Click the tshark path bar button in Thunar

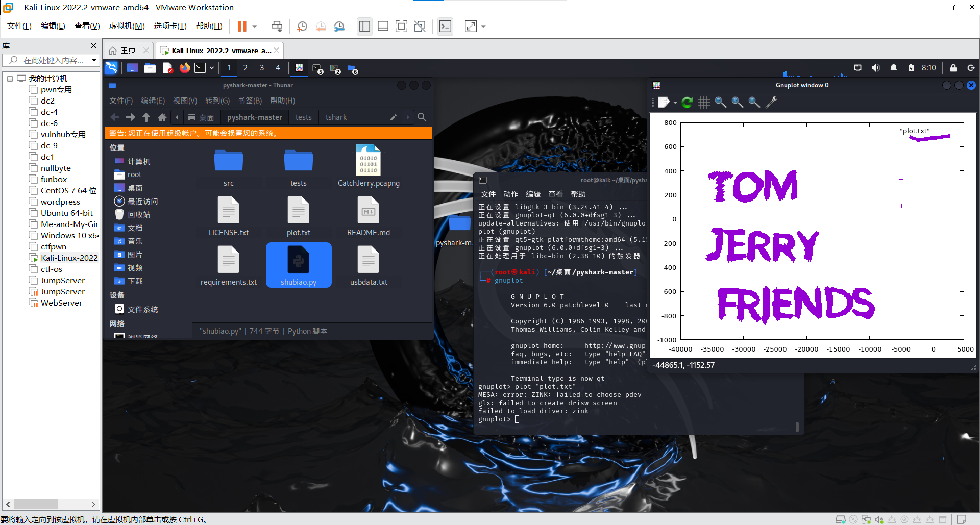click(x=336, y=117)
